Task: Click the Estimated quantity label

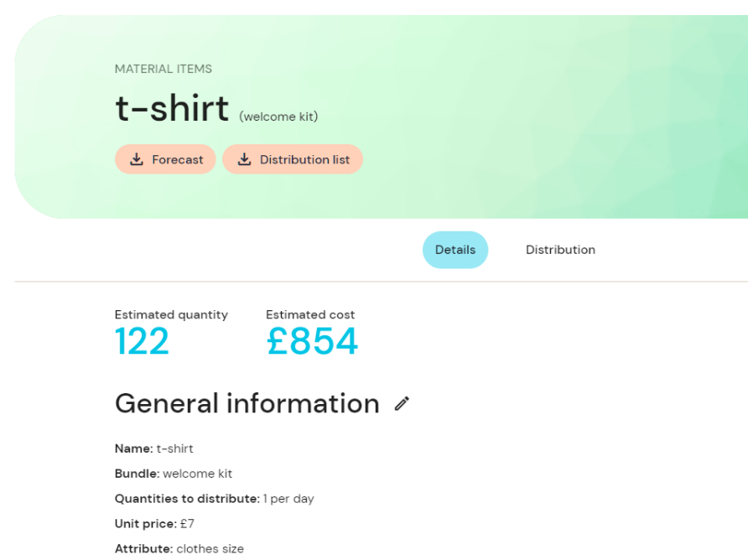Action: tap(171, 315)
